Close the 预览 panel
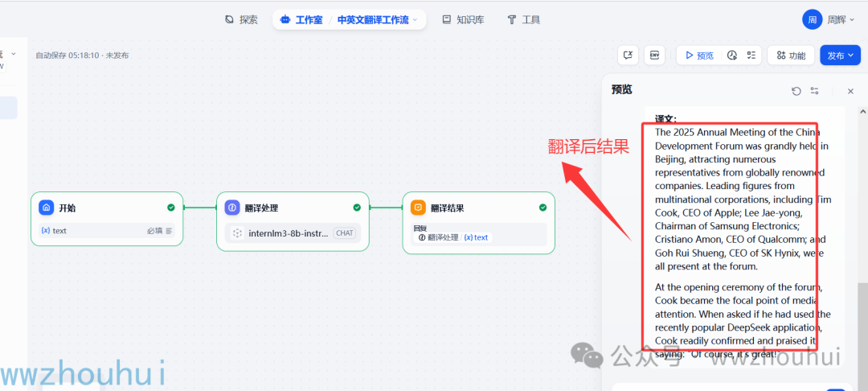The image size is (868, 391). (851, 91)
